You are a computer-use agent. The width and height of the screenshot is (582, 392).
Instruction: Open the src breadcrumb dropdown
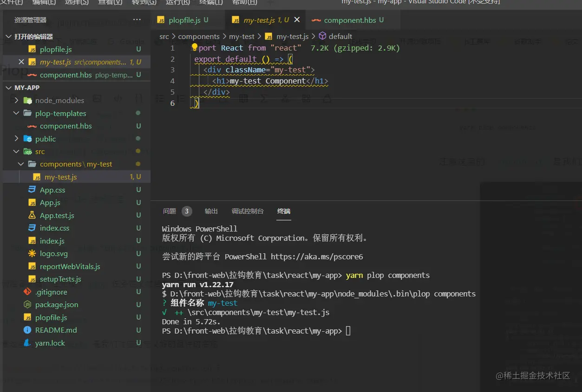pyautogui.click(x=164, y=36)
